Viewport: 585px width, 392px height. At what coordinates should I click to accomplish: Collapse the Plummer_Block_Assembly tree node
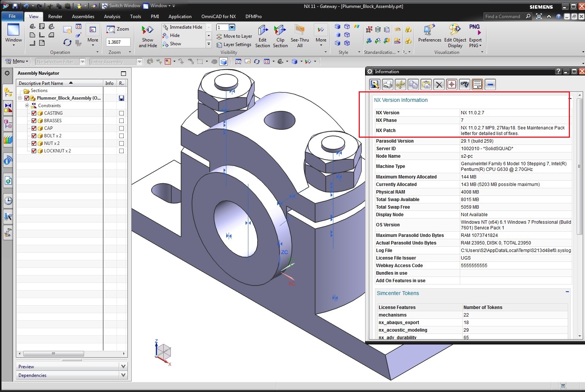coord(20,98)
